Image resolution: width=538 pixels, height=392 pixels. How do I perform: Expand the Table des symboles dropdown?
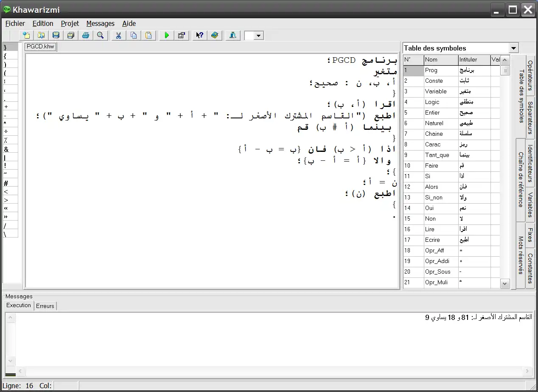(x=514, y=48)
